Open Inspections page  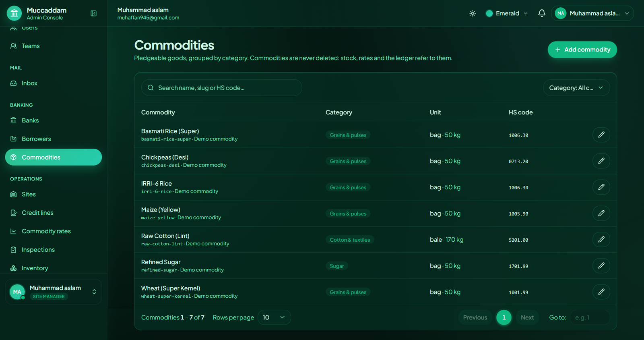pos(53,250)
